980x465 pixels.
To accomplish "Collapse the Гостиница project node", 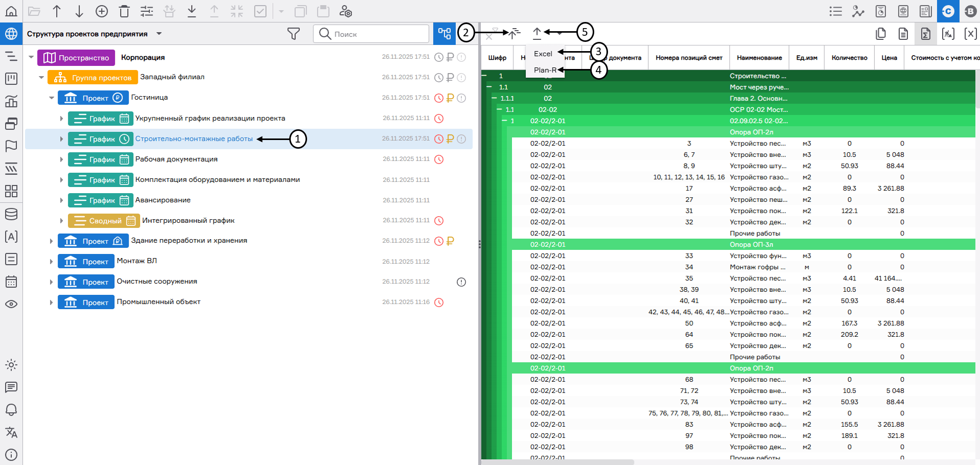I will (x=52, y=98).
